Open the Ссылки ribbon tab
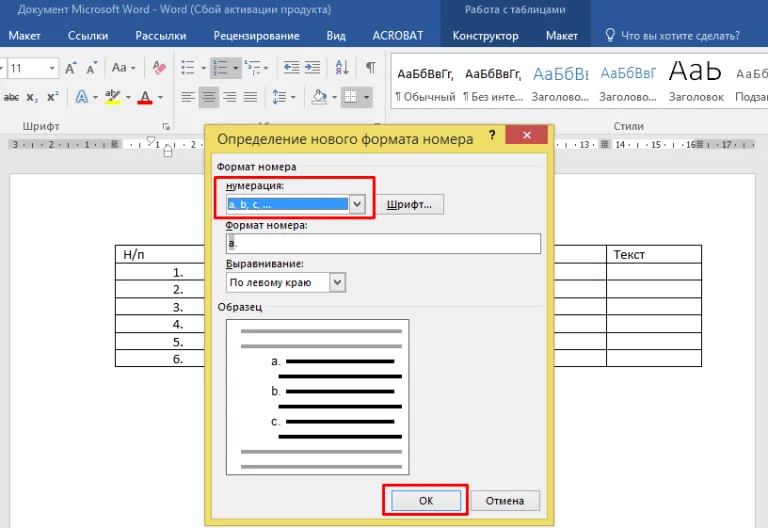The height and width of the screenshot is (528, 768). pos(88,36)
